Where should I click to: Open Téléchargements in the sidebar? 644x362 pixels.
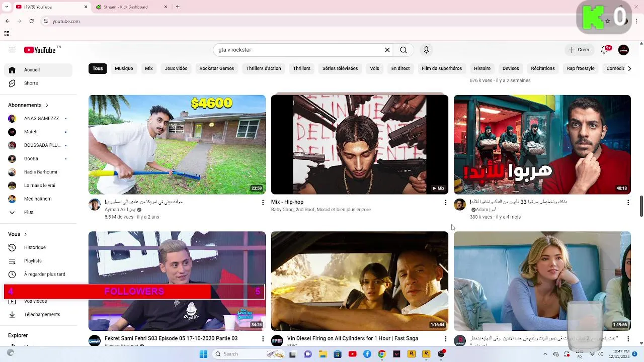(x=38, y=314)
